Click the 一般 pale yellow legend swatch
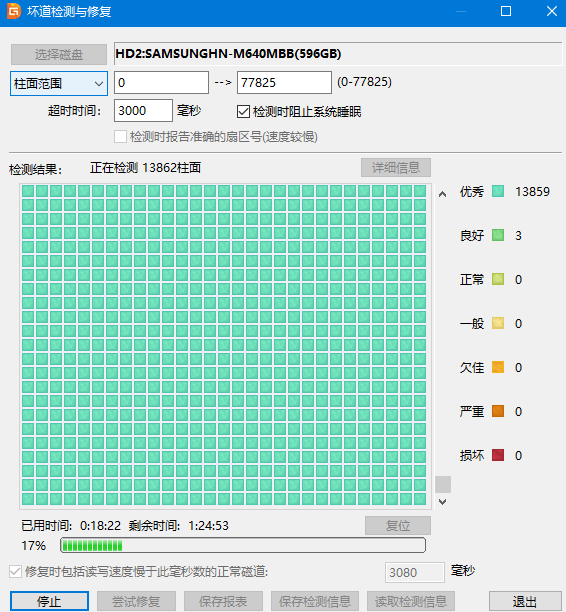 tap(498, 323)
